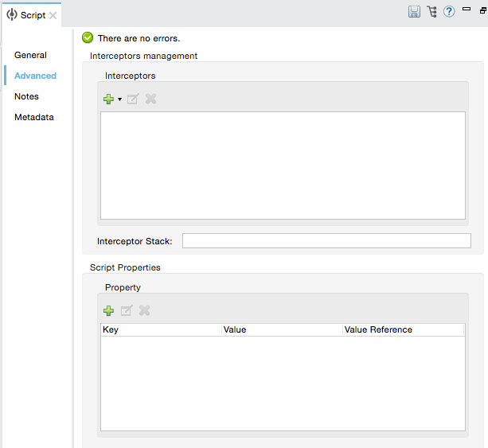Close the Script editor tab
The width and height of the screenshot is (488, 448).
(x=53, y=16)
